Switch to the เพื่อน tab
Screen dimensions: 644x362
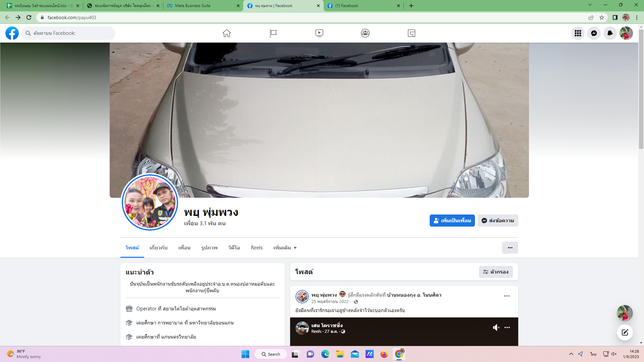(184, 248)
